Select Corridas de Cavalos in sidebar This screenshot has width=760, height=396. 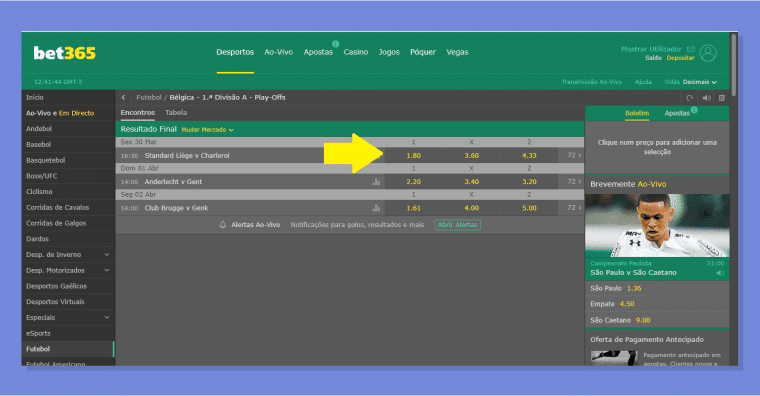68,207
